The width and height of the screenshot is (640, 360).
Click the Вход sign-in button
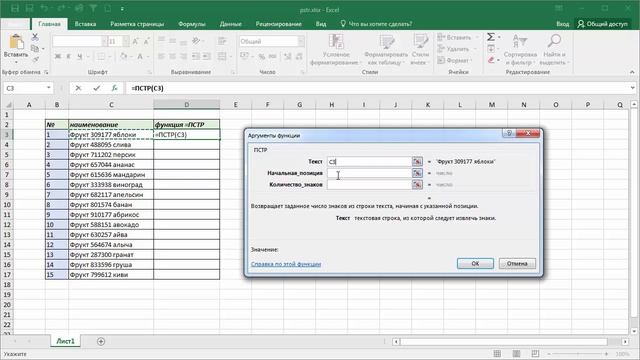point(562,24)
